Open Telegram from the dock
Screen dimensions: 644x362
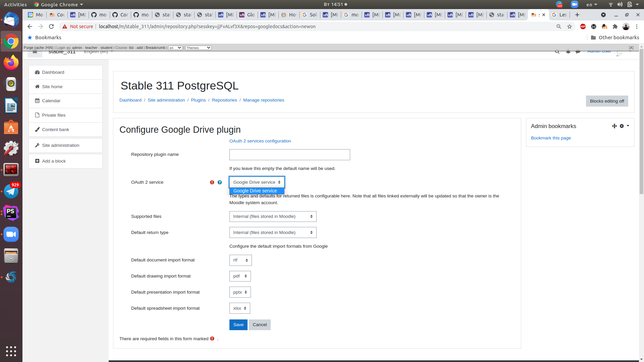coord(11,191)
